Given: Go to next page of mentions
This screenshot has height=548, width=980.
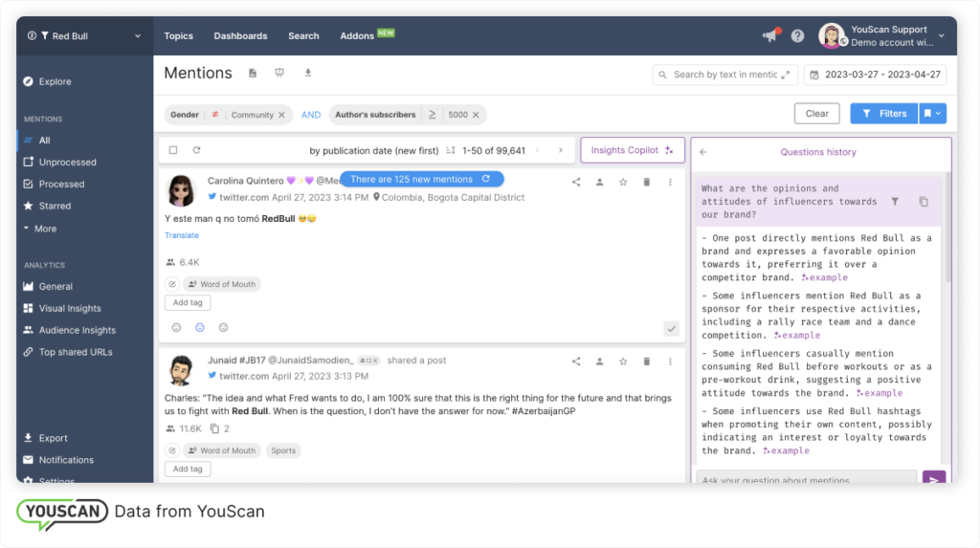Looking at the screenshot, I should click(x=561, y=150).
